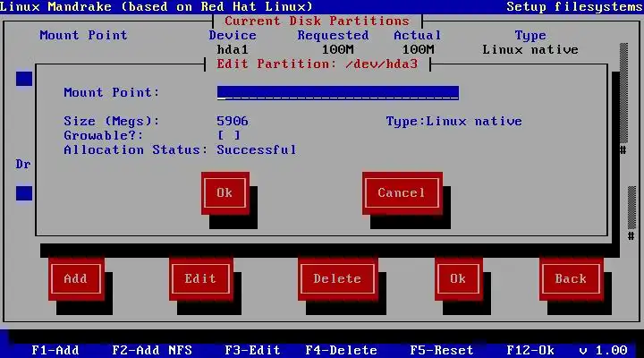Click the Requested column header
The width and height of the screenshot is (644, 358).
(x=333, y=35)
